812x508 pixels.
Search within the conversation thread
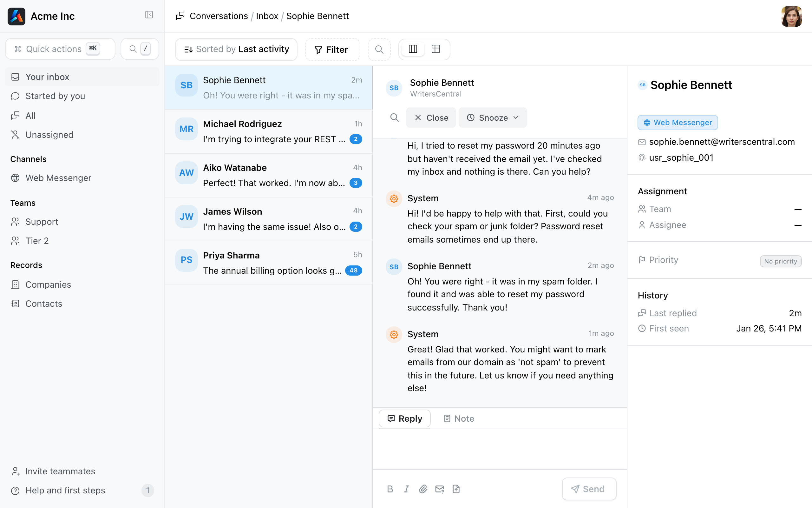(394, 117)
